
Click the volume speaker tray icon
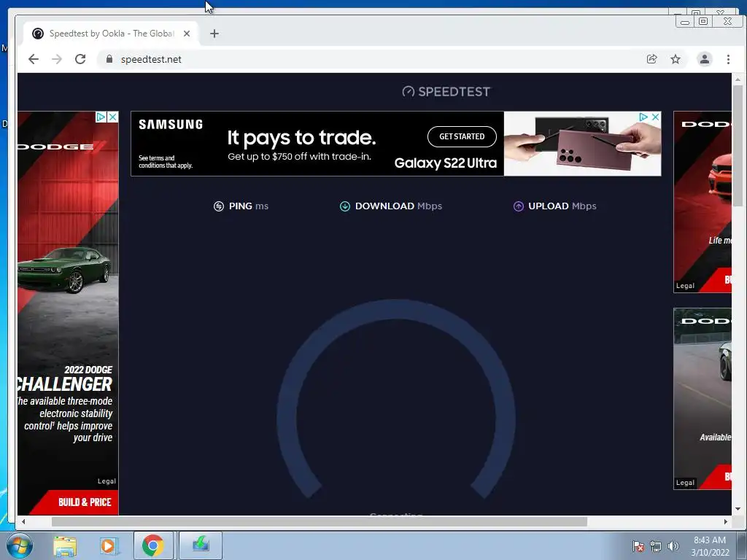click(x=673, y=546)
